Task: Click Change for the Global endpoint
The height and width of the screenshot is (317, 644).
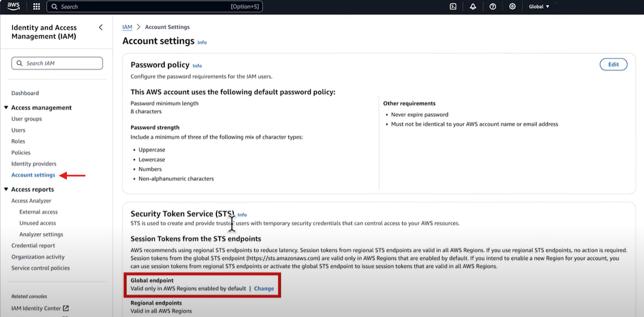Action: point(264,289)
